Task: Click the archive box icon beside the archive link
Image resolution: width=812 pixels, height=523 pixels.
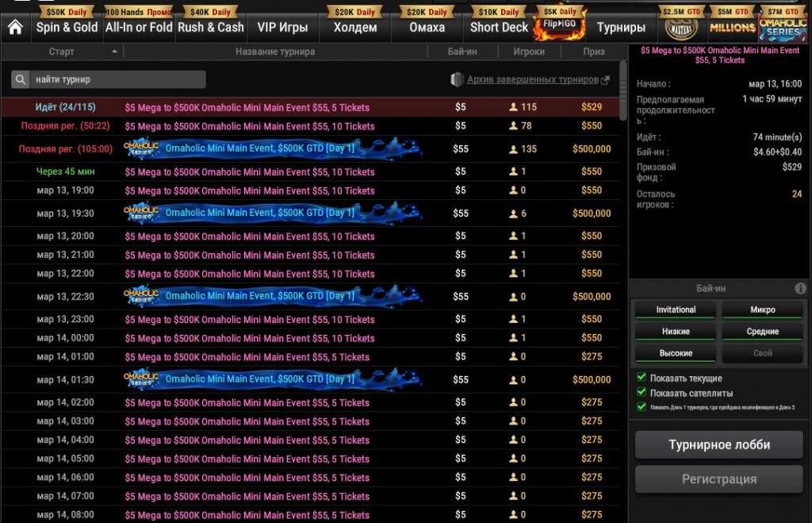Action: [457, 80]
